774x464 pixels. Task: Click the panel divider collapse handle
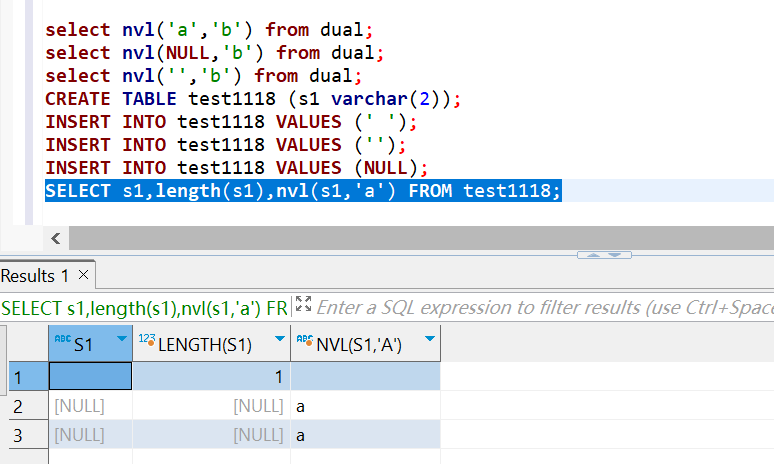tap(604, 255)
